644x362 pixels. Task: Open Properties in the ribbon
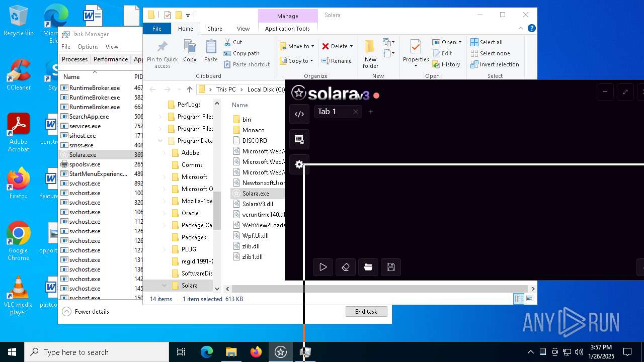416,54
